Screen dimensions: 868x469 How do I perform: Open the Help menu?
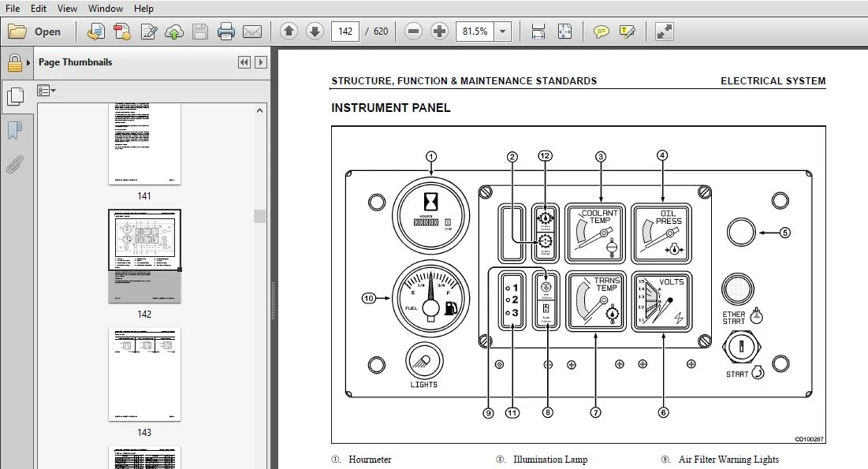tap(143, 9)
